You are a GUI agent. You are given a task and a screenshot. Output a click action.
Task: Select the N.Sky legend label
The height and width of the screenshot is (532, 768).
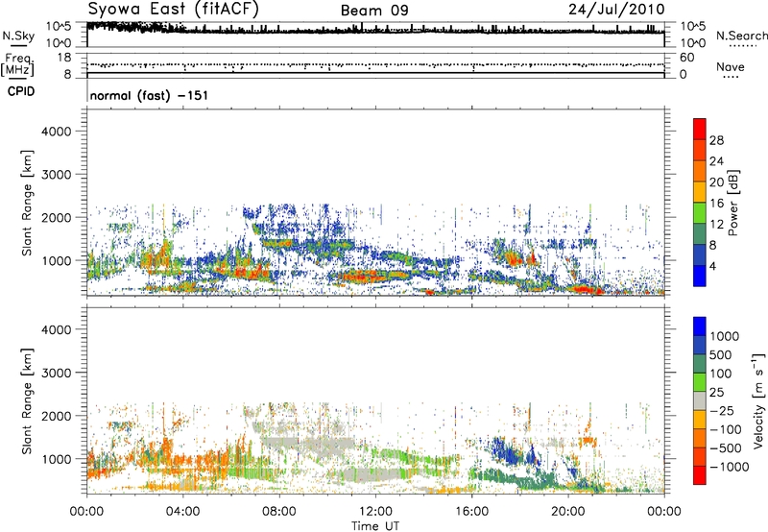pos(16,36)
